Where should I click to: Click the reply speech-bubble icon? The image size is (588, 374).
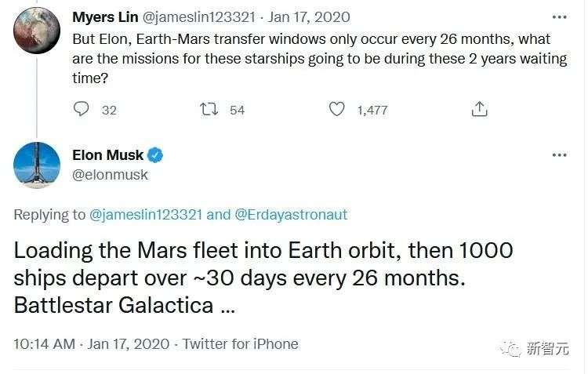click(x=82, y=110)
